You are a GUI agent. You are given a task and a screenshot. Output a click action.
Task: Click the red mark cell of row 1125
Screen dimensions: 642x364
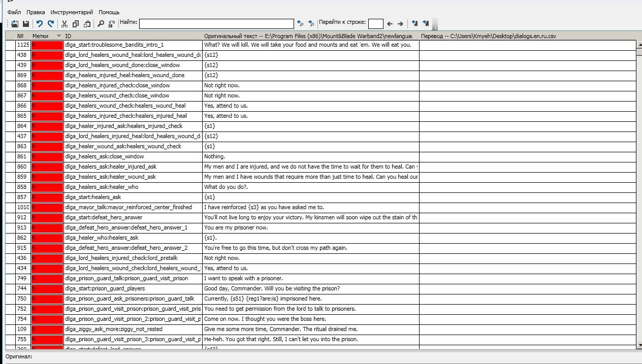pyautogui.click(x=47, y=45)
